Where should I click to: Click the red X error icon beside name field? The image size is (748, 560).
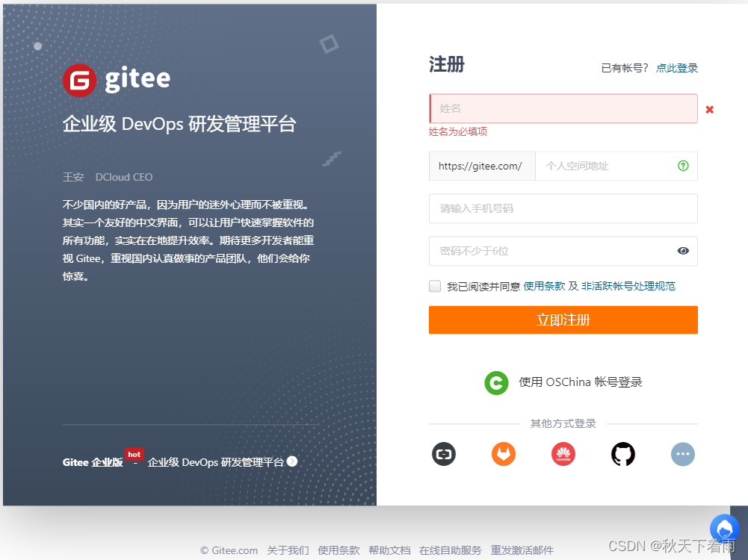pyautogui.click(x=709, y=109)
